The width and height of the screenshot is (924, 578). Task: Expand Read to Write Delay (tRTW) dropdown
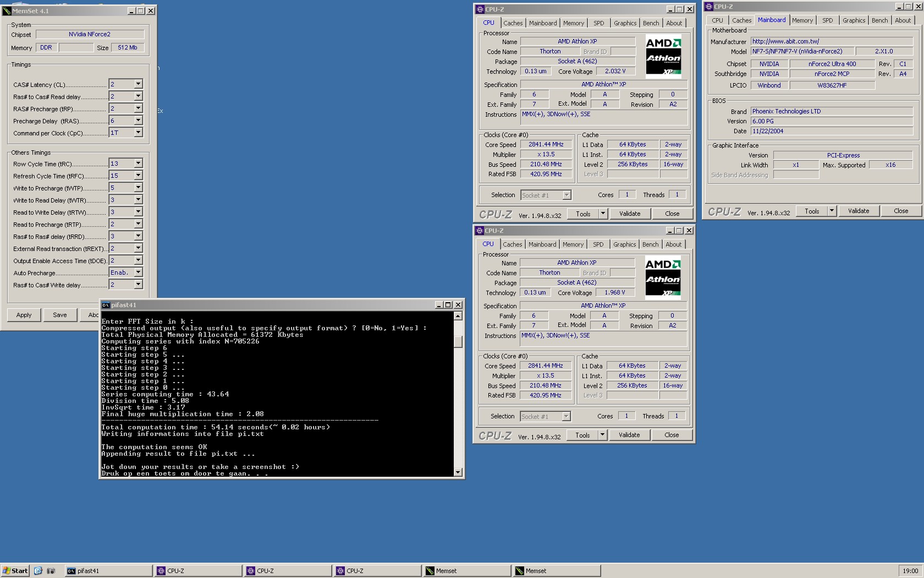tap(138, 212)
